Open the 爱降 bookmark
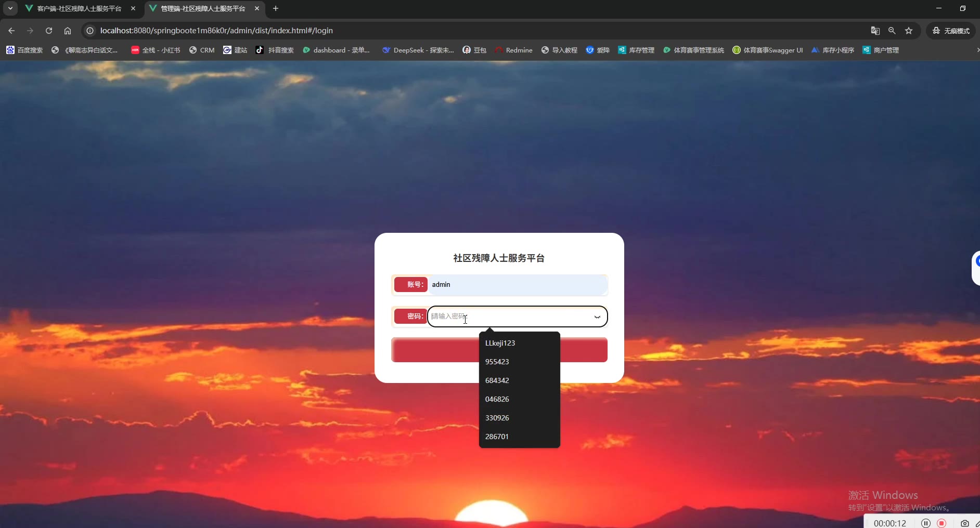This screenshot has width=980, height=528. 598,50
